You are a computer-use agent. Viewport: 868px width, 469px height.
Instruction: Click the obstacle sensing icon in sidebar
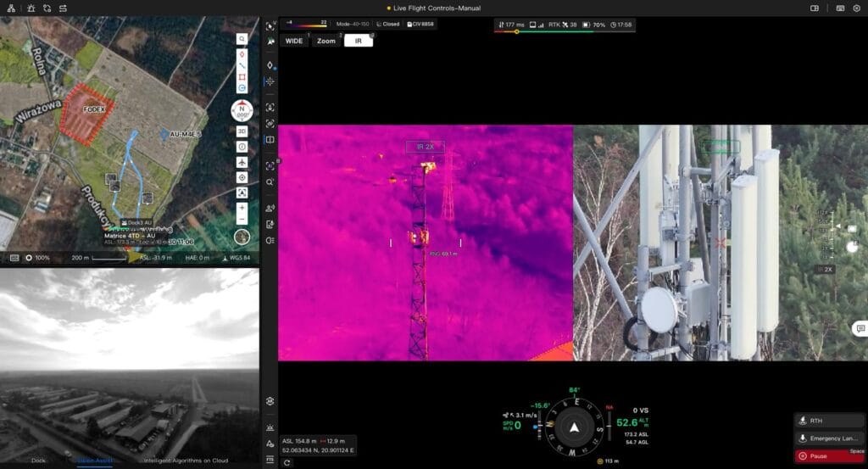pos(270,427)
